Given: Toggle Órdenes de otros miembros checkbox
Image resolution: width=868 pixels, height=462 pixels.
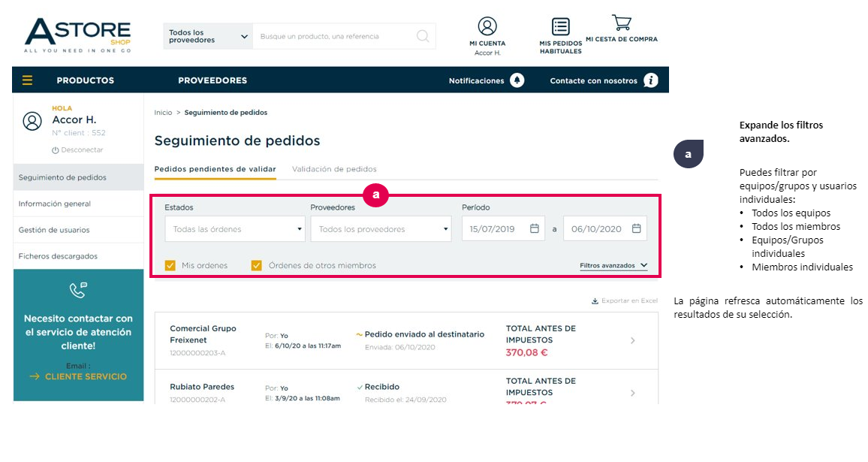Looking at the screenshot, I should coord(256,265).
